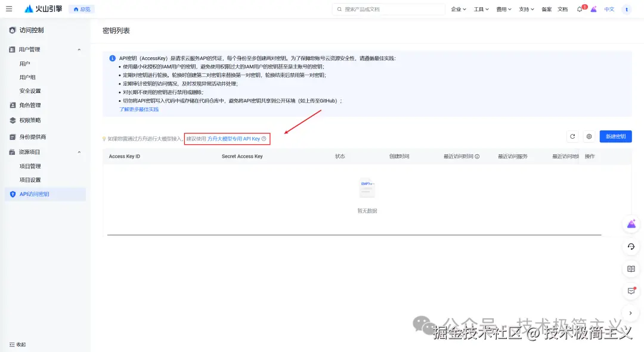Click the Access Key ID column header
The height and width of the screenshot is (352, 644).
pyautogui.click(x=125, y=156)
